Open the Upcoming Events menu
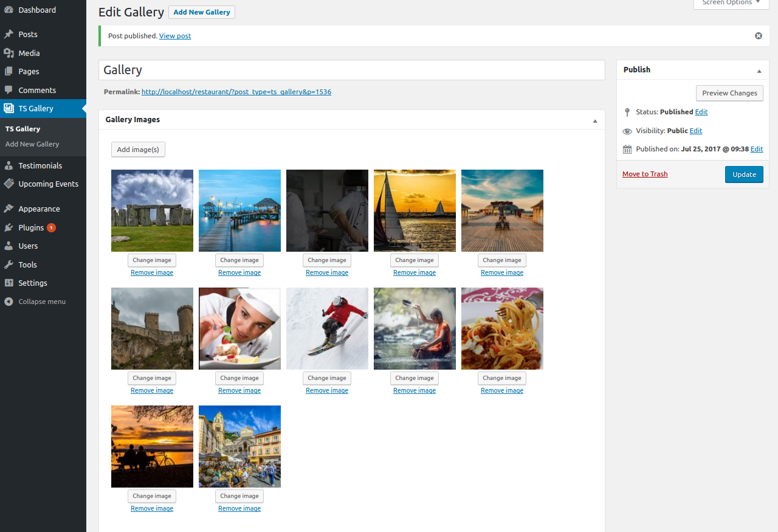This screenshot has height=532, width=778. click(x=48, y=184)
